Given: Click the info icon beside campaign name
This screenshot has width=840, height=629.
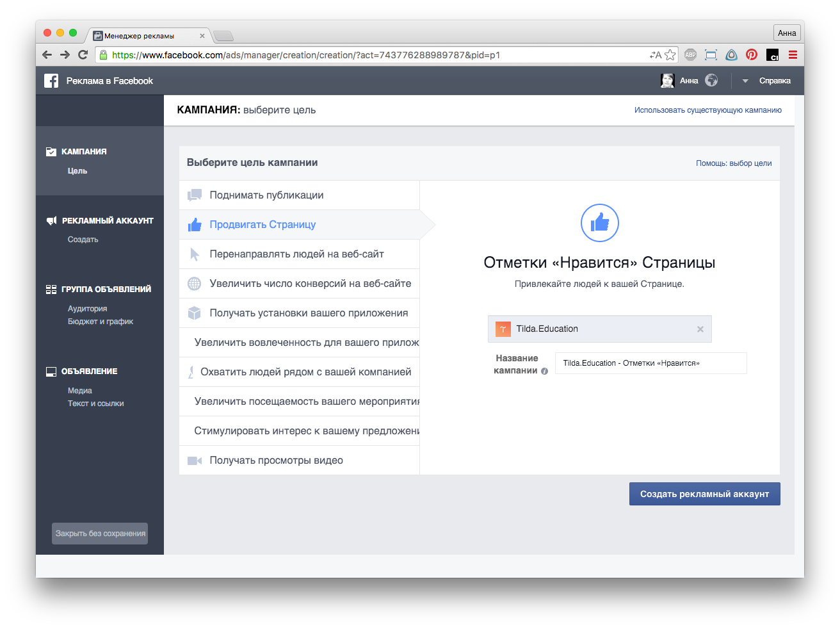Looking at the screenshot, I should pos(544,372).
